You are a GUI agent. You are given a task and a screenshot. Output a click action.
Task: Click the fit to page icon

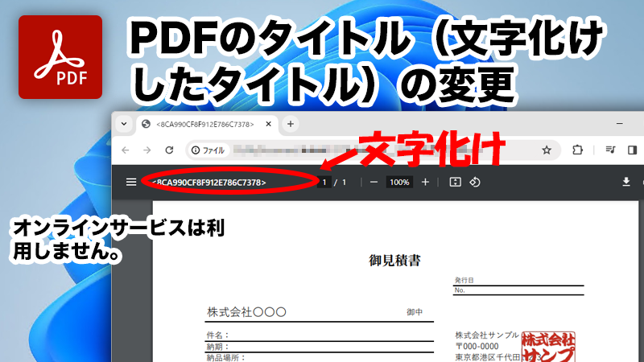point(455,183)
